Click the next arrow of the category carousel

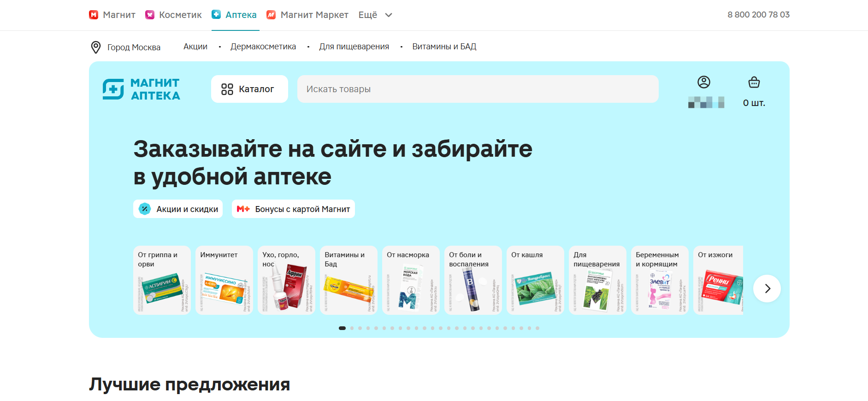[x=767, y=289]
